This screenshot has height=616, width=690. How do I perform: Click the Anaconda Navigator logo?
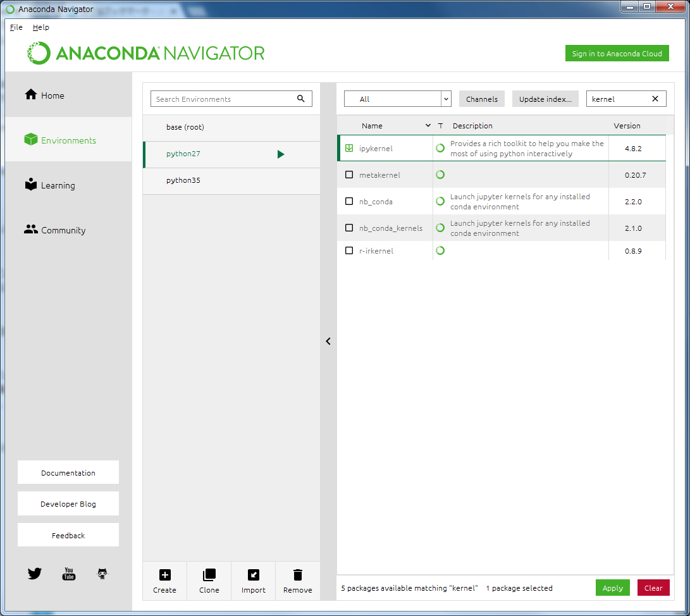(145, 53)
